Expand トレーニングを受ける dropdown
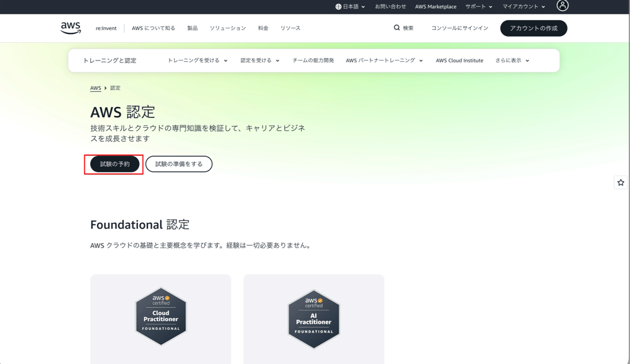Viewport: 630px width, 364px height. pos(197,60)
